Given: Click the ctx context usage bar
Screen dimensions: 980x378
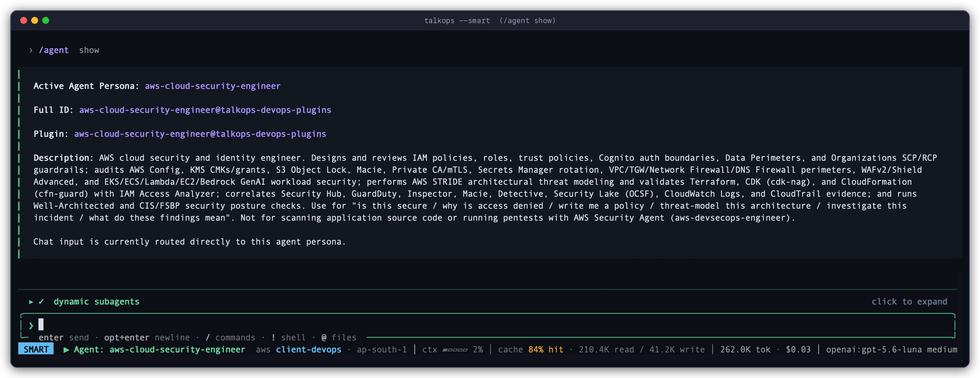Looking at the screenshot, I should click(x=455, y=350).
